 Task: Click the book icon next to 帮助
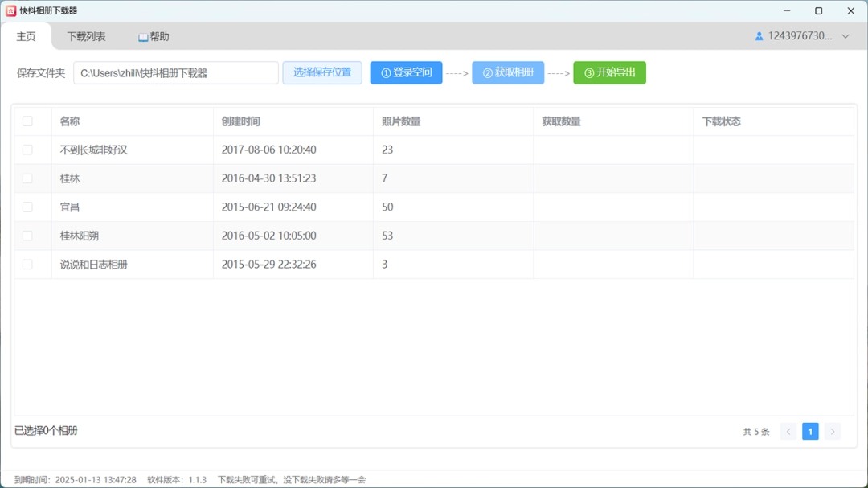click(x=143, y=37)
